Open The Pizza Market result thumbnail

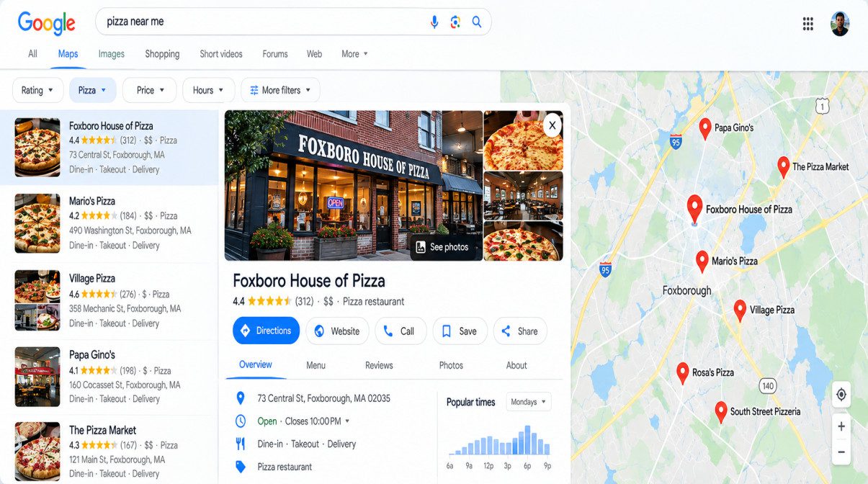pos(37,452)
